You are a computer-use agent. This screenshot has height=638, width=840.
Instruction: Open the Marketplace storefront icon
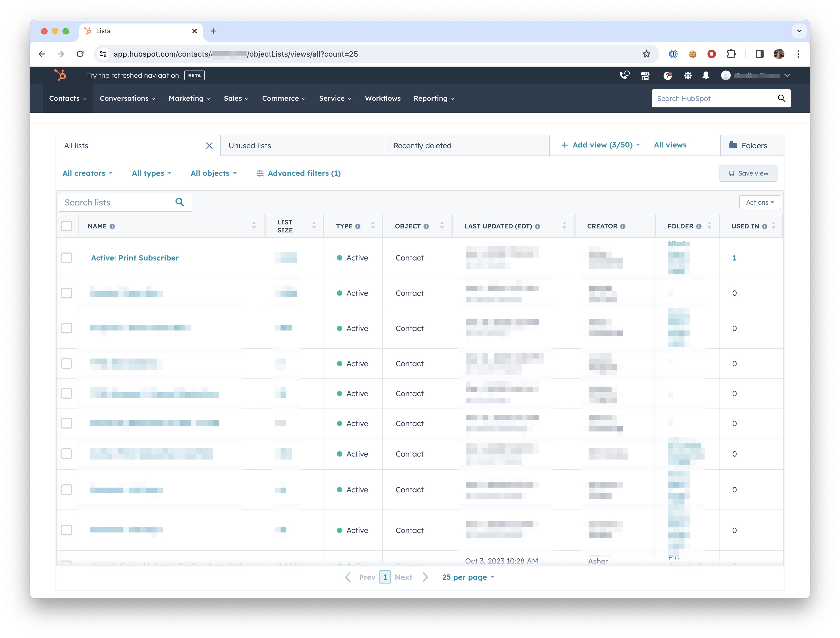click(645, 76)
